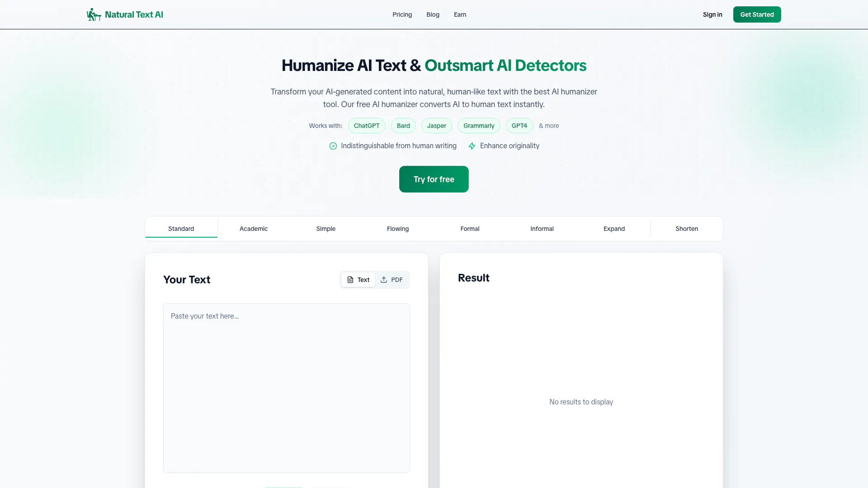Image resolution: width=868 pixels, height=488 pixels.
Task: Select the Shorten mode tab
Action: tap(686, 229)
